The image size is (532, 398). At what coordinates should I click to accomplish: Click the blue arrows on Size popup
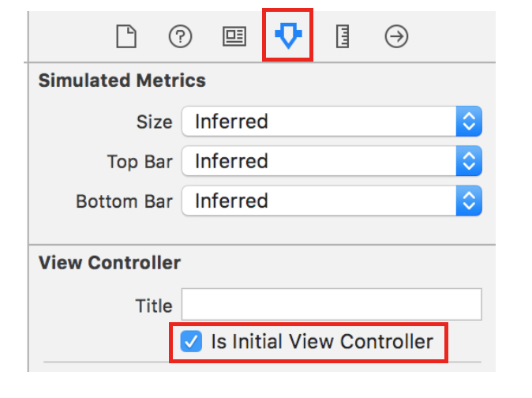click(469, 121)
